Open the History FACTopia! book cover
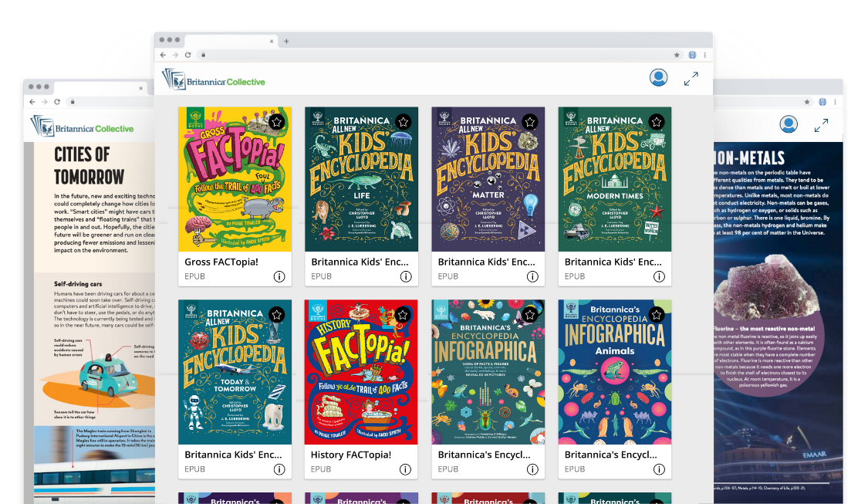 coord(361,371)
